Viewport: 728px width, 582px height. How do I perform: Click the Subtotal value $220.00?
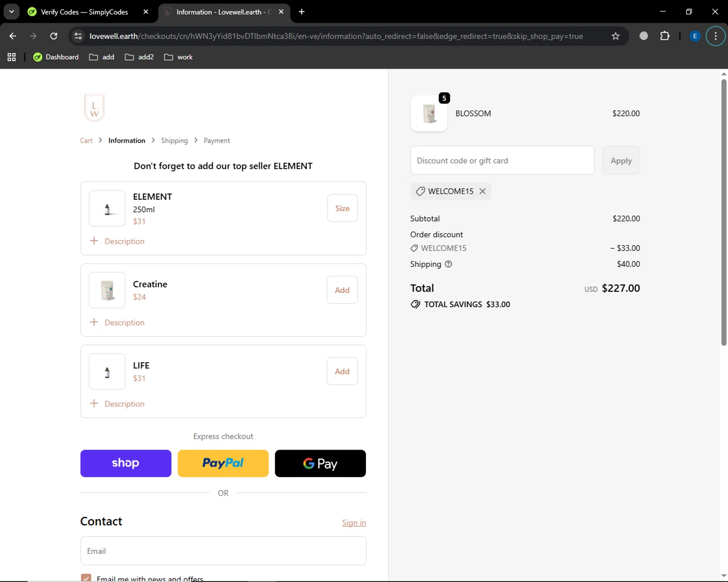(x=626, y=219)
